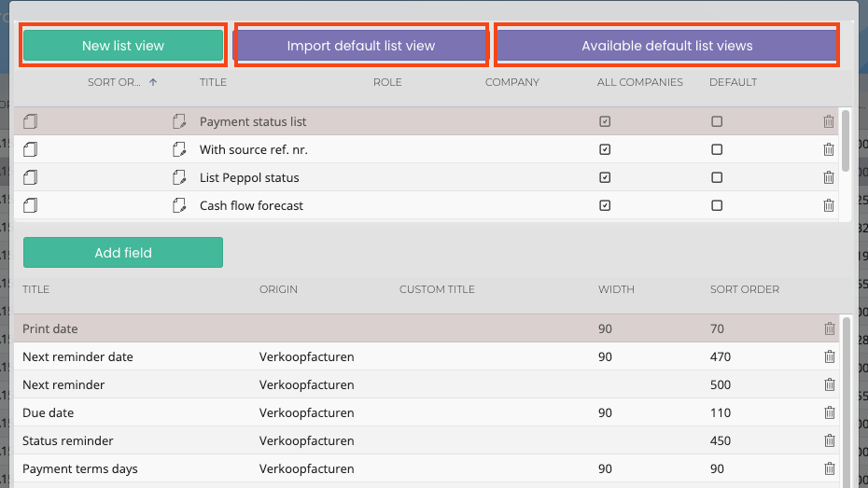Edit the List Peppol status view
Viewport: 868px width, 488px height.
[x=179, y=177]
